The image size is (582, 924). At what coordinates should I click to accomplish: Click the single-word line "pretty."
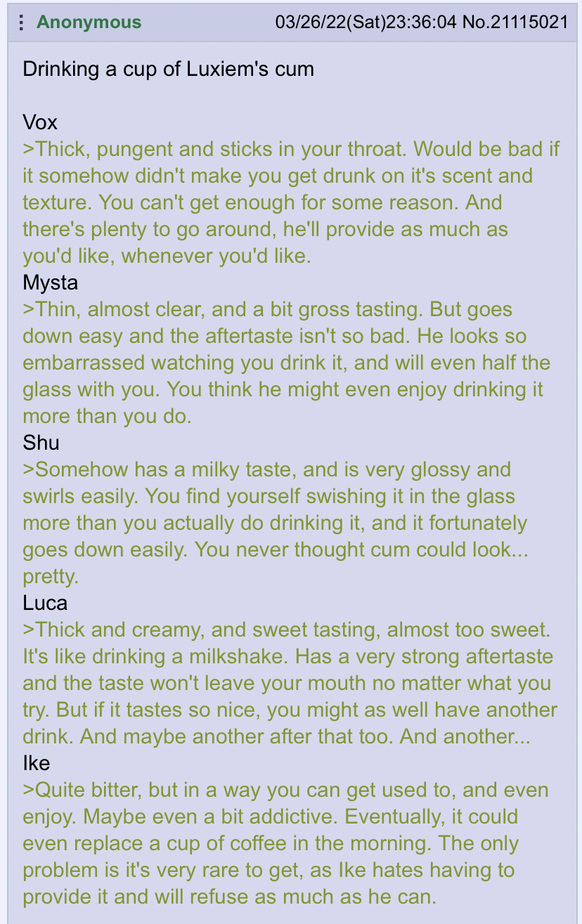pyautogui.click(x=49, y=576)
